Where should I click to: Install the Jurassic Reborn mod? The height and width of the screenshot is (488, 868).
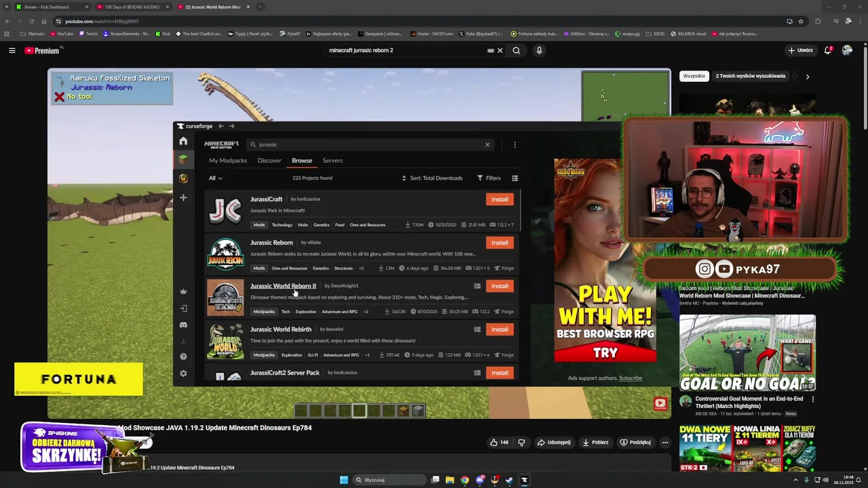click(500, 243)
